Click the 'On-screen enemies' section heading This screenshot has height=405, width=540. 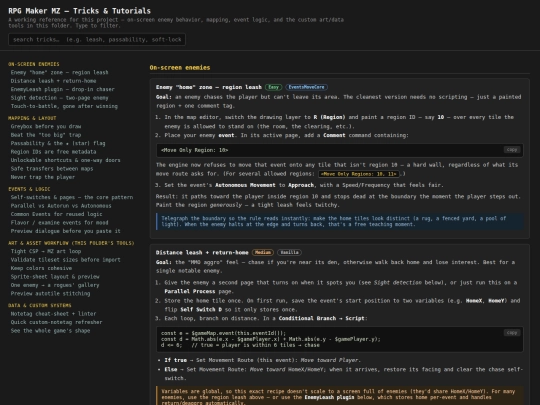(180, 68)
